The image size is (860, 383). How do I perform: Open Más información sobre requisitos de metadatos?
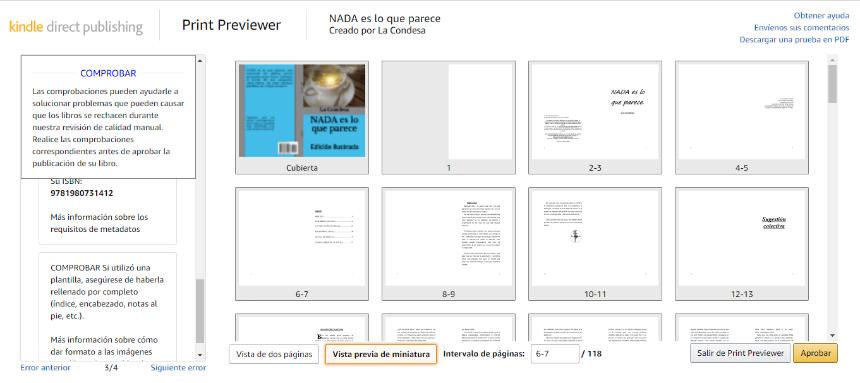pos(99,223)
